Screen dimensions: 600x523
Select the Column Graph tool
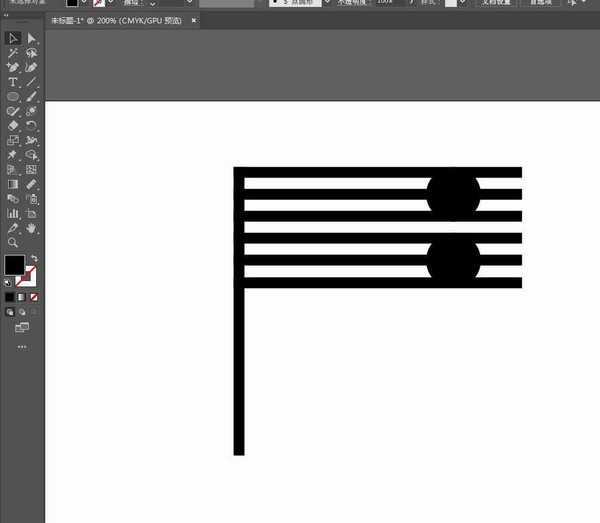pos(13,213)
